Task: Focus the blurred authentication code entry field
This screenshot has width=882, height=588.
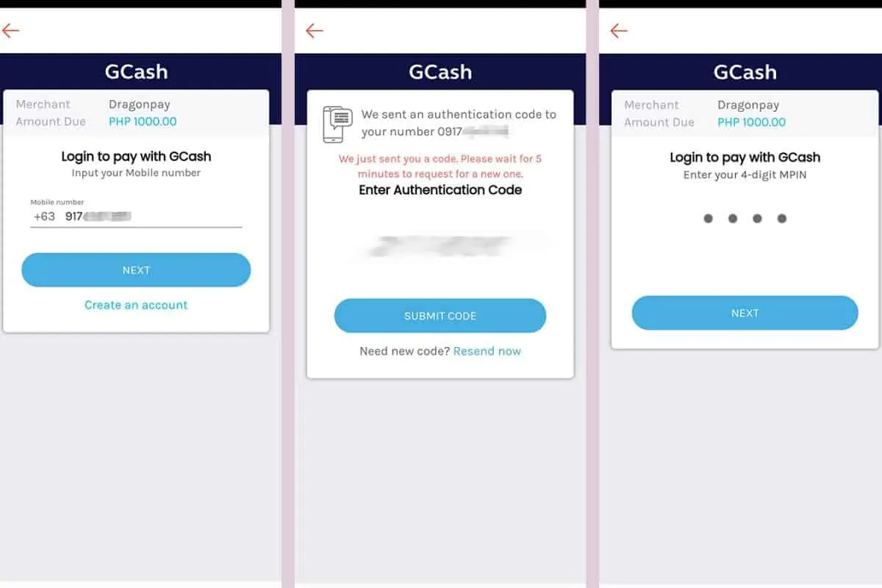Action: coord(440,246)
